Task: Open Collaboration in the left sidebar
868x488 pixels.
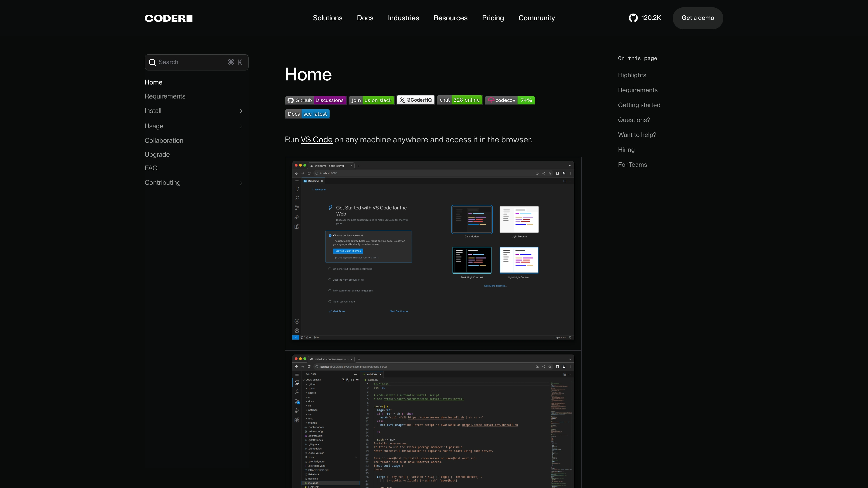Action: 164,141
